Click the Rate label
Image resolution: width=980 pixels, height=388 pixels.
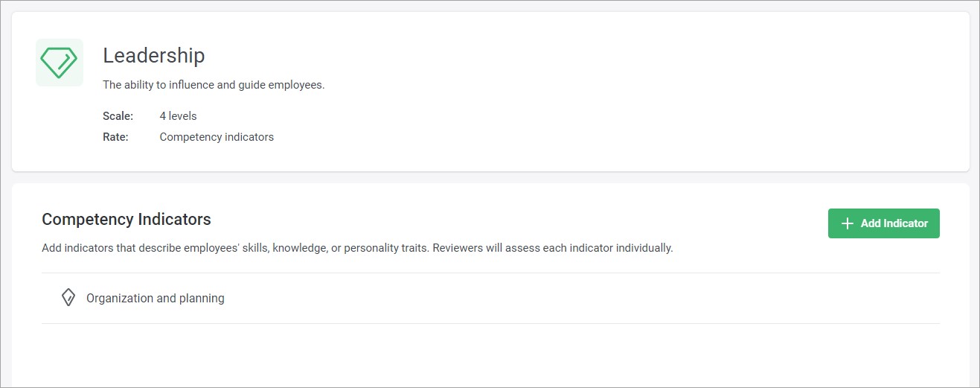tap(115, 137)
